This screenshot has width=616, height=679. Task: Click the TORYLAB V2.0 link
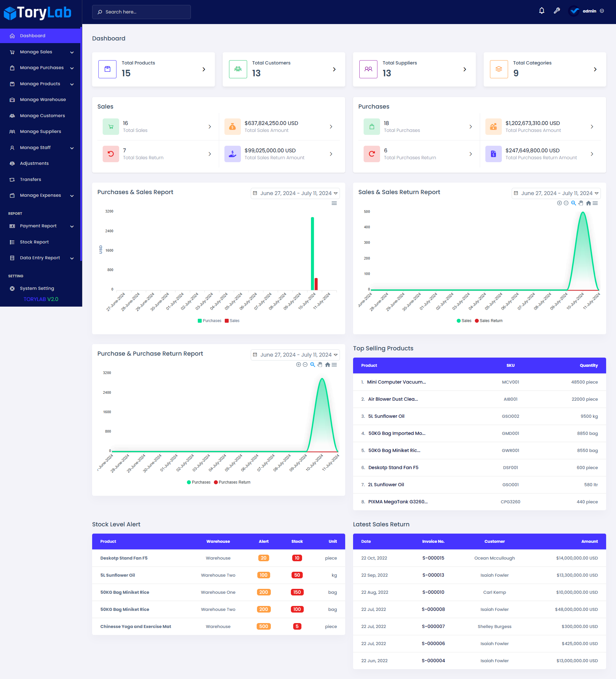click(x=41, y=299)
